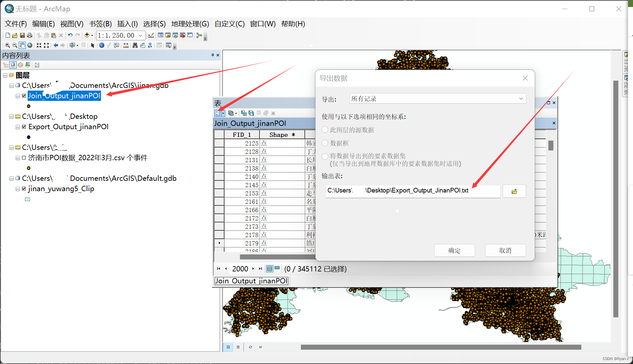Select the Measure ruler tool

point(126,45)
